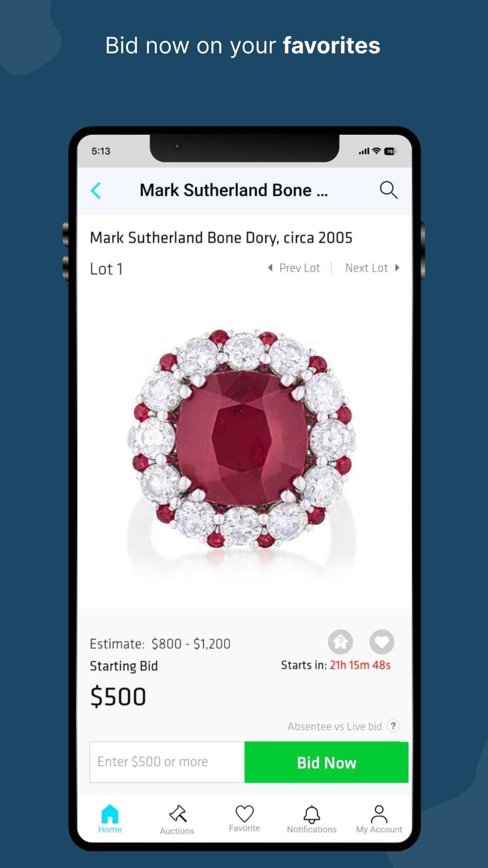
Task: Click the Absentee vs Live bid link
Action: click(335, 726)
